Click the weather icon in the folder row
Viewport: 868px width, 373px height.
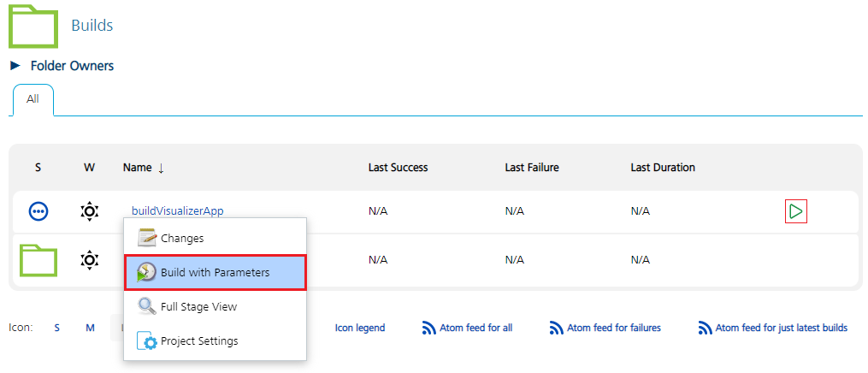89,259
